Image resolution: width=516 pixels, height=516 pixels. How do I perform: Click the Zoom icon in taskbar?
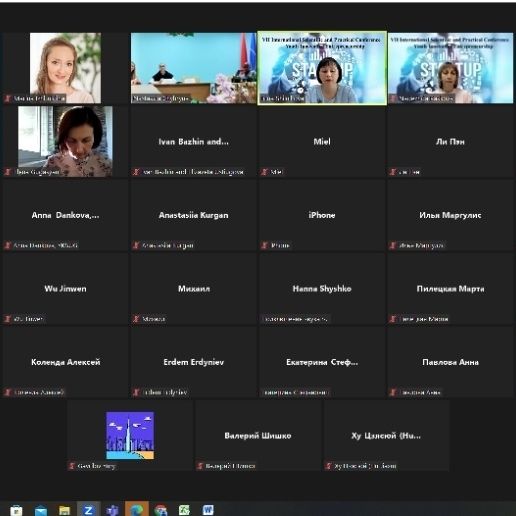click(x=88, y=510)
